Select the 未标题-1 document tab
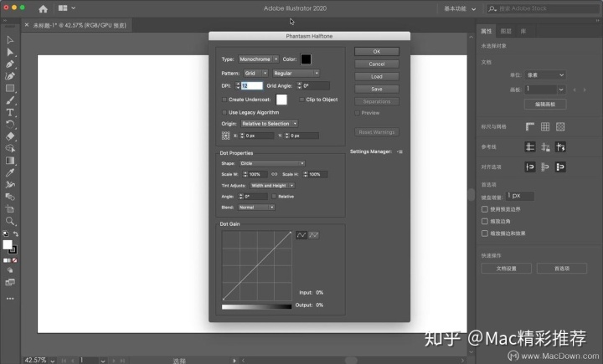This screenshot has width=603, height=364. [80, 25]
